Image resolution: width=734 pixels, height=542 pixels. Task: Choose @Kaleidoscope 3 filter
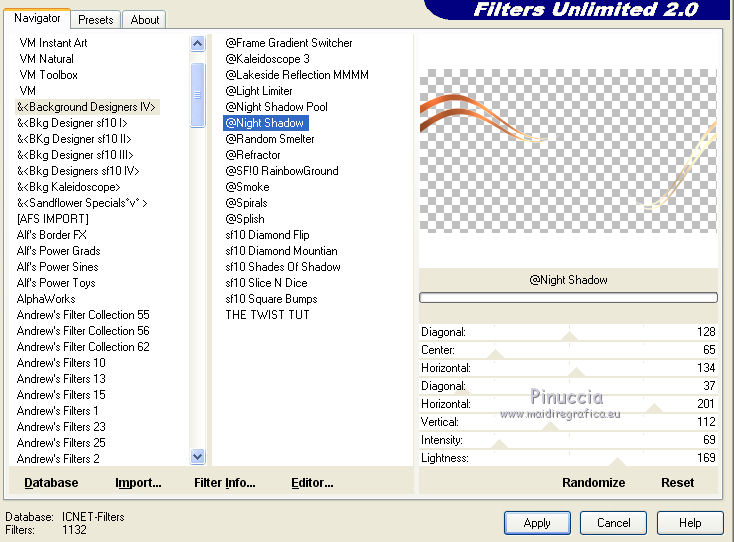pos(267,59)
